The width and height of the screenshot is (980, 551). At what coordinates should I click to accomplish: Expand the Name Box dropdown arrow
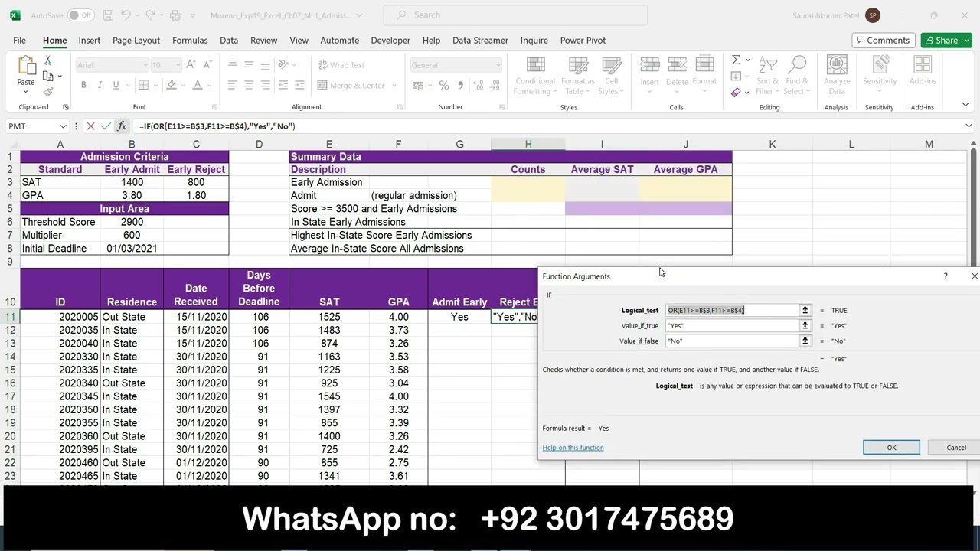[x=62, y=126]
